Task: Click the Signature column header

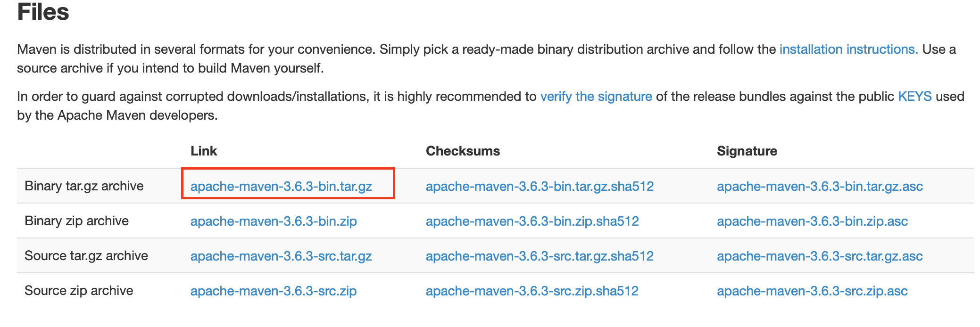Action: point(747,151)
